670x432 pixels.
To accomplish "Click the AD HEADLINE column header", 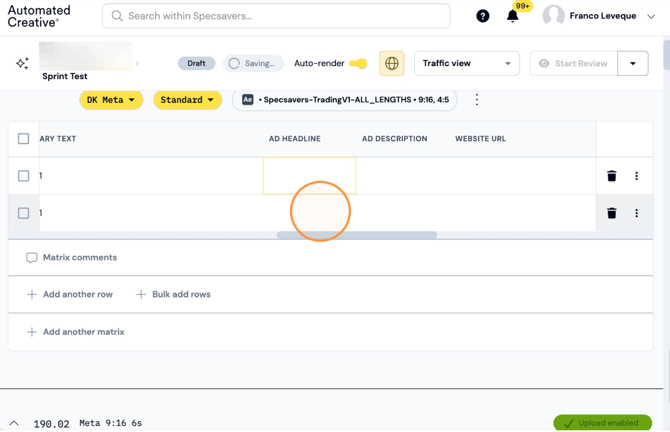I will [x=294, y=138].
